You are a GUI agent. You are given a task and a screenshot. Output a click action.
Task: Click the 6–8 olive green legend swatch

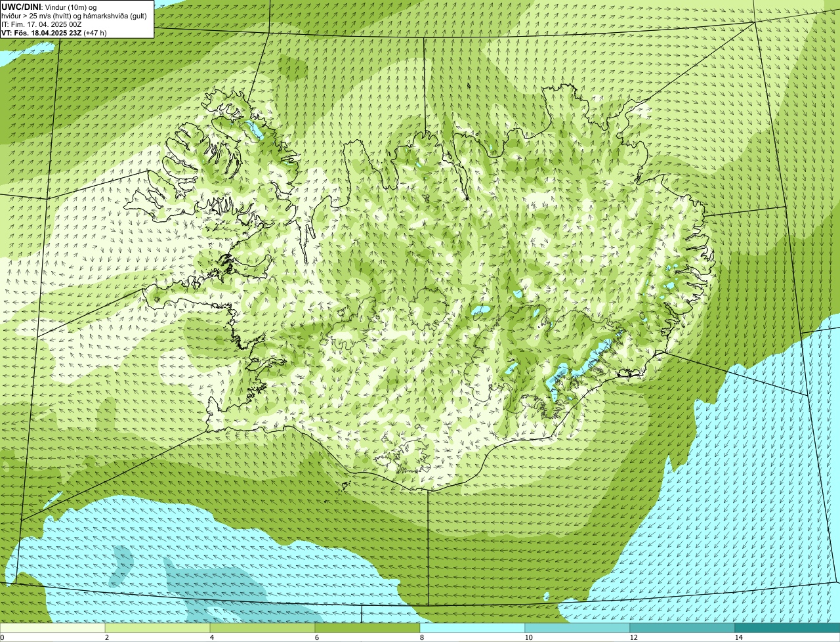pos(367,628)
